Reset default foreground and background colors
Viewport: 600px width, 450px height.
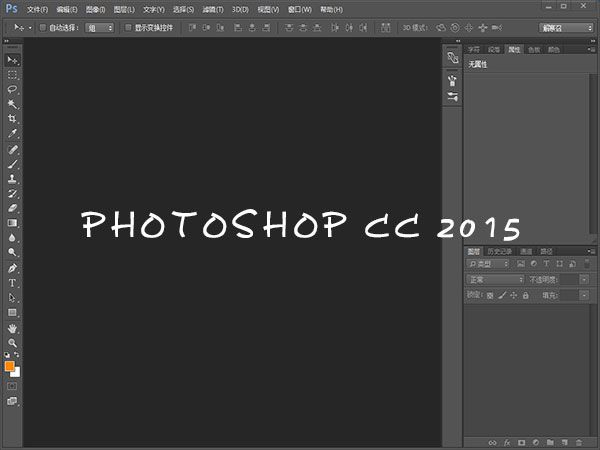coord(7,355)
